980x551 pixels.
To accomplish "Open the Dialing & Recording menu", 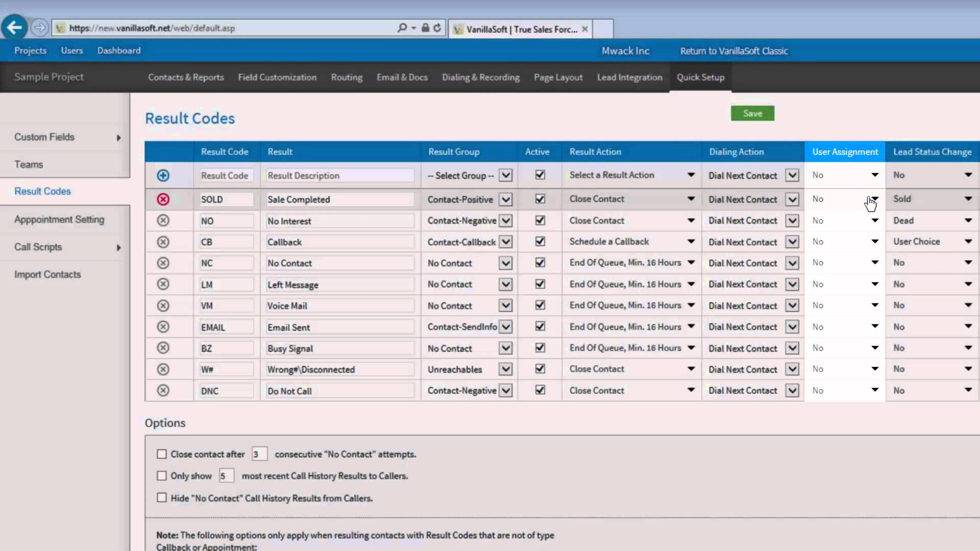I will click(481, 77).
